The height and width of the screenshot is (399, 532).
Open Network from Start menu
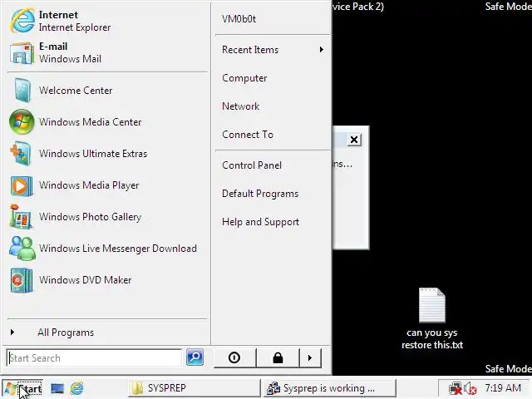pos(241,106)
